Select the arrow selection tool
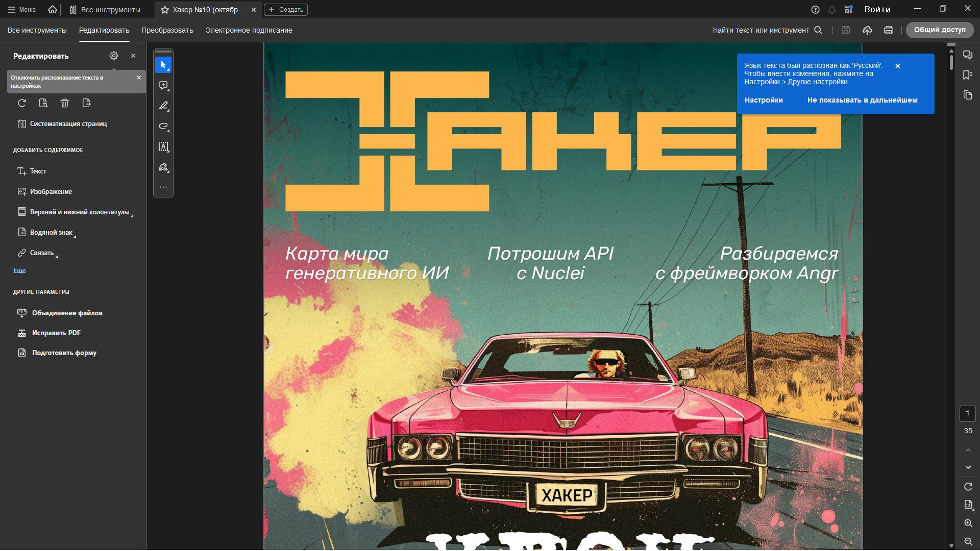Image resolution: width=980 pixels, height=551 pixels. 163,65
